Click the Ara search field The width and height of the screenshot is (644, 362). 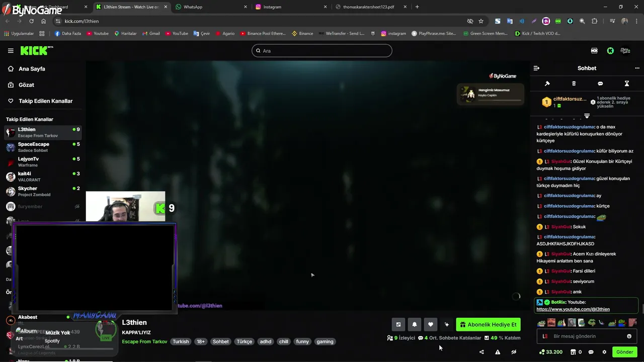[x=322, y=51]
